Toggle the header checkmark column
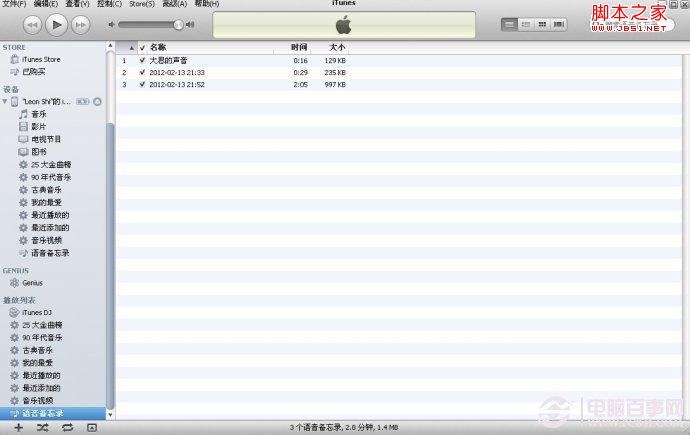Viewport: 690px width, 435px height. click(142, 48)
